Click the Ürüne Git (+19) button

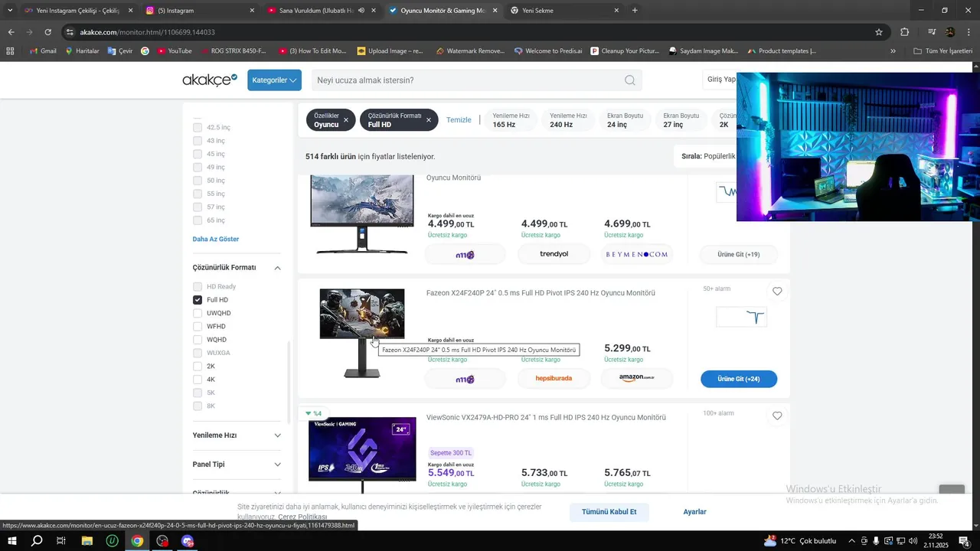click(739, 254)
